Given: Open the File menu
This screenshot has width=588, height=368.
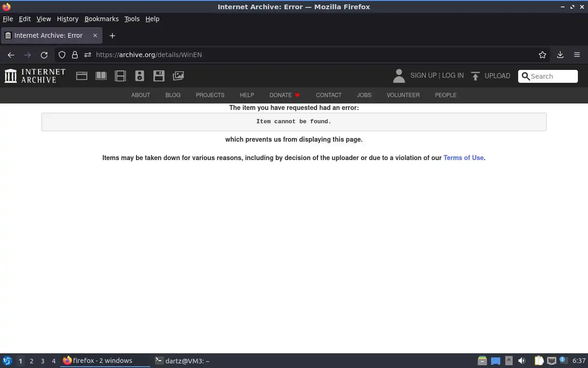Looking at the screenshot, I should 8,19.
